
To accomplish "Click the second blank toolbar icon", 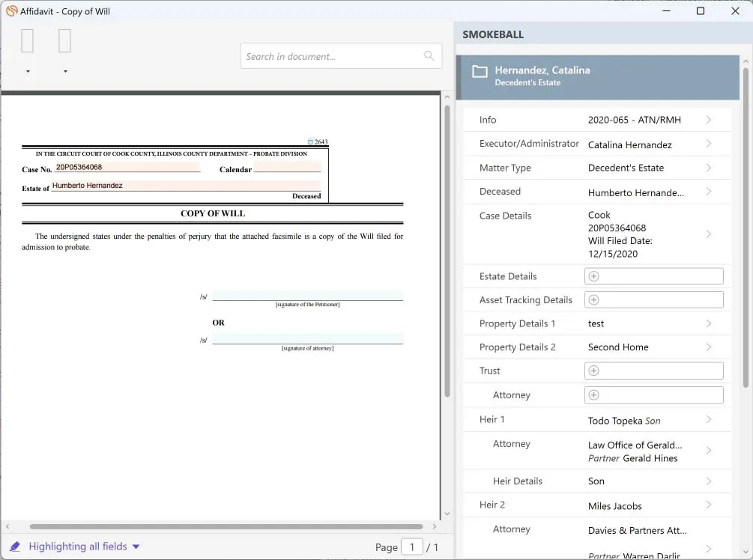I will coord(65,40).
